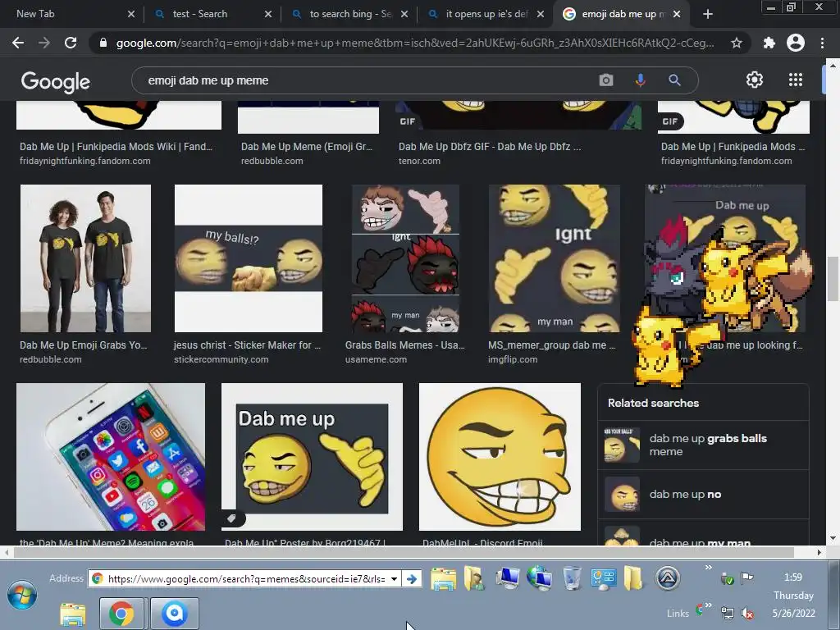The width and height of the screenshot is (840, 630).
Task: Open the round triangle-logo toolbar icon
Action: point(668,578)
